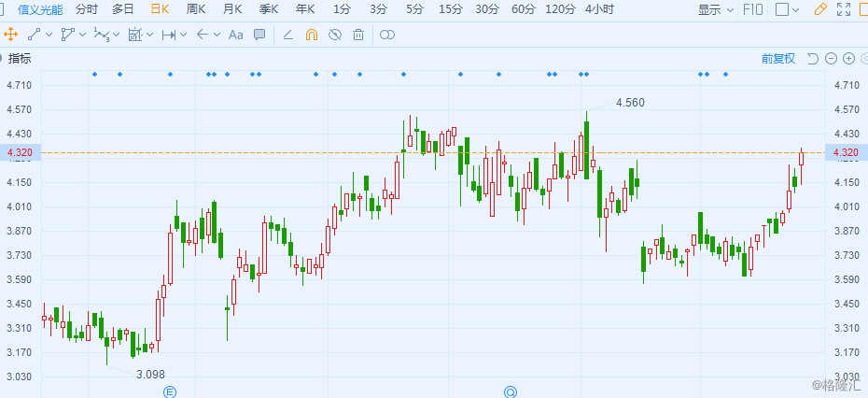Screen dimensions: 868x398
Task: Delete drawings with the trash icon
Action: click(358, 35)
